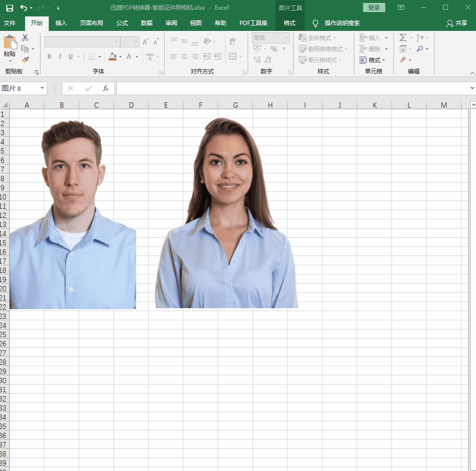
Task: Toggle Italic formatting button
Action: 60,57
